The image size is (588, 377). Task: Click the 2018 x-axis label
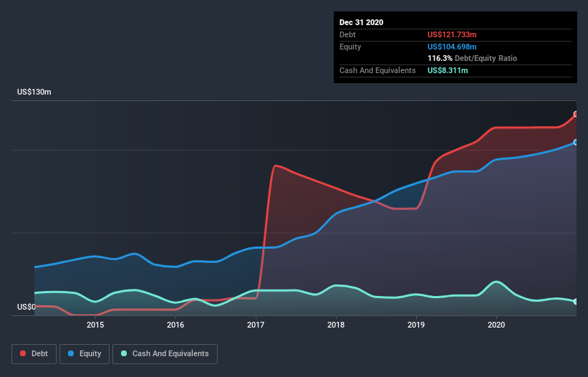click(x=336, y=325)
